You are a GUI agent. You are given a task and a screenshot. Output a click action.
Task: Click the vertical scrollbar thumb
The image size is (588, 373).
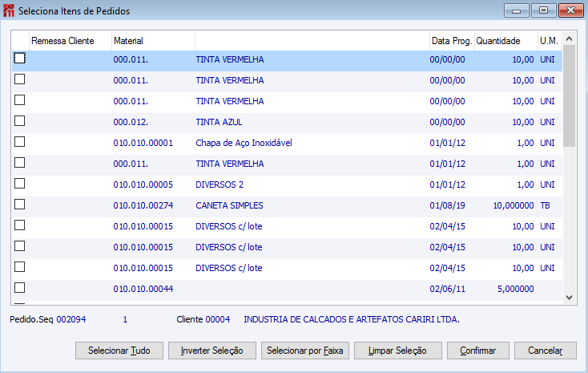pos(570,95)
